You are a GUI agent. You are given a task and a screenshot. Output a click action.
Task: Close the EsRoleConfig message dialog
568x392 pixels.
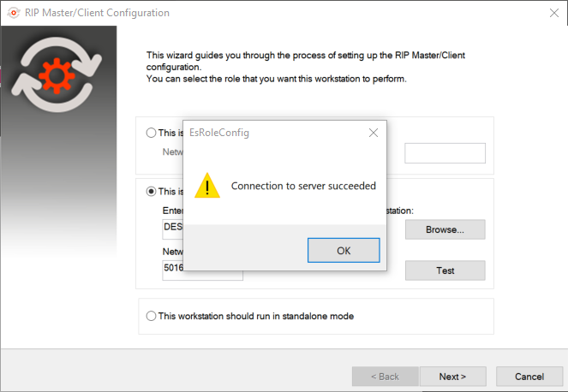(374, 133)
